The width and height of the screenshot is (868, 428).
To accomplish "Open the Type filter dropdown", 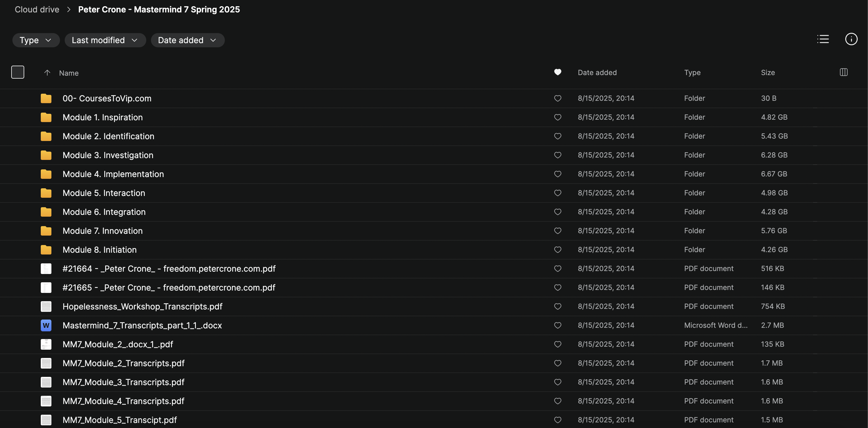I will click(x=36, y=40).
